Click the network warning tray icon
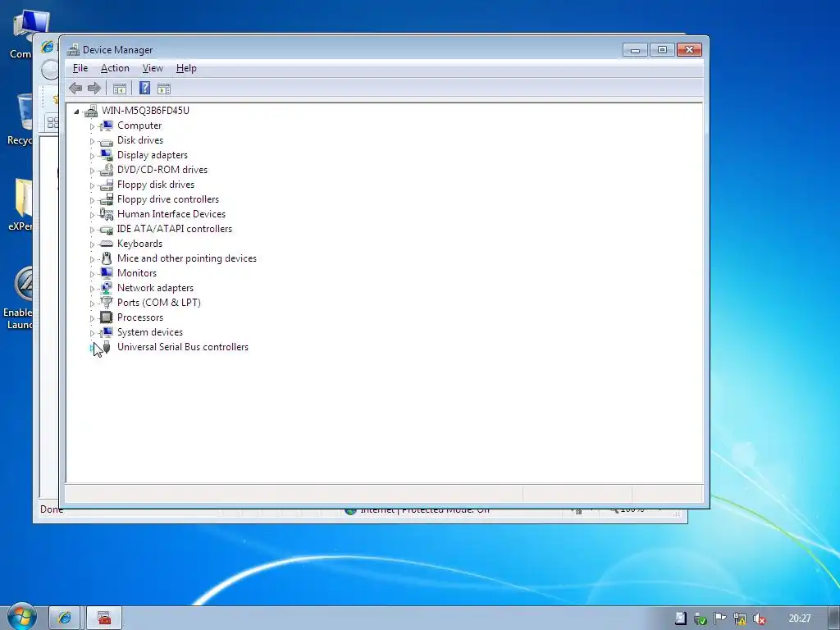Image resolution: width=840 pixels, height=630 pixels. click(x=739, y=619)
